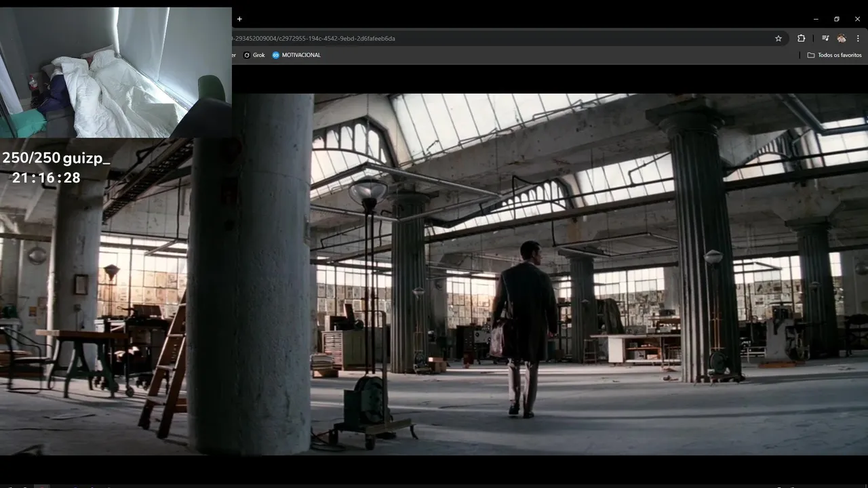The width and height of the screenshot is (868, 488).
Task: Open the MOTIVACIONAL bookmark
Action: point(296,55)
